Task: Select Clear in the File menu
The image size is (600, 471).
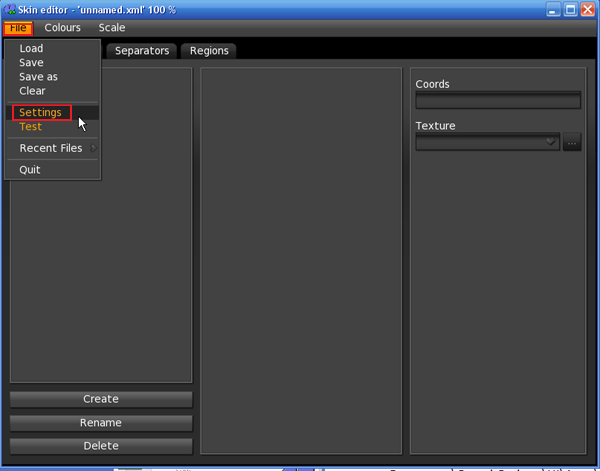Action: click(x=52, y=91)
